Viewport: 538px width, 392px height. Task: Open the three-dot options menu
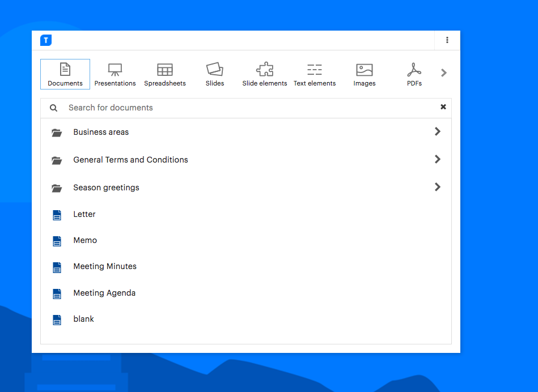click(447, 40)
